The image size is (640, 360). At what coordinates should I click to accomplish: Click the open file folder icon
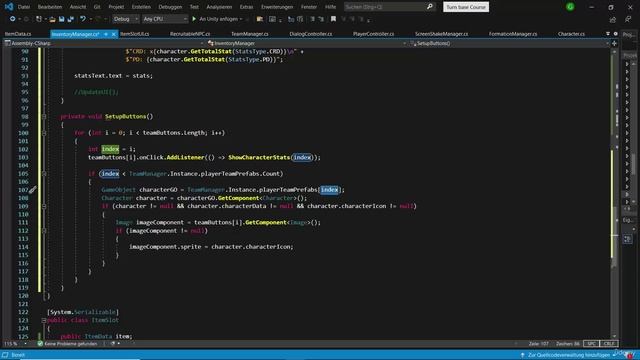[52, 19]
